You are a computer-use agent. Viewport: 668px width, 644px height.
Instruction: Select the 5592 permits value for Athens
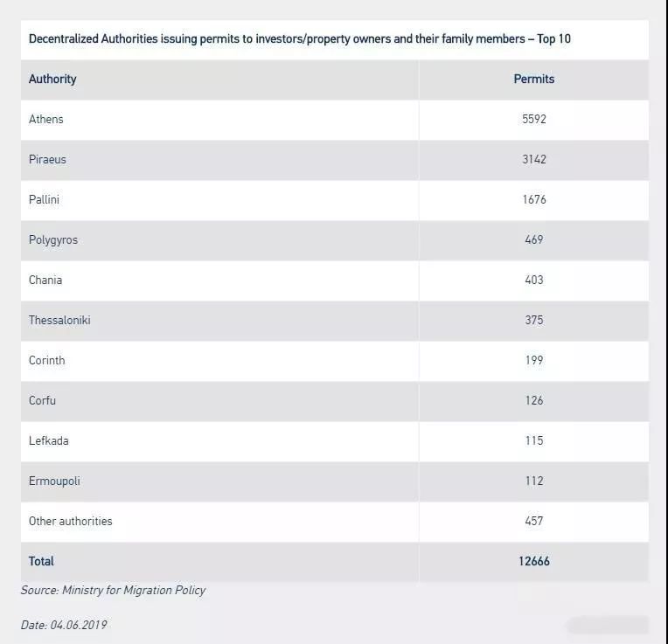pos(534,119)
